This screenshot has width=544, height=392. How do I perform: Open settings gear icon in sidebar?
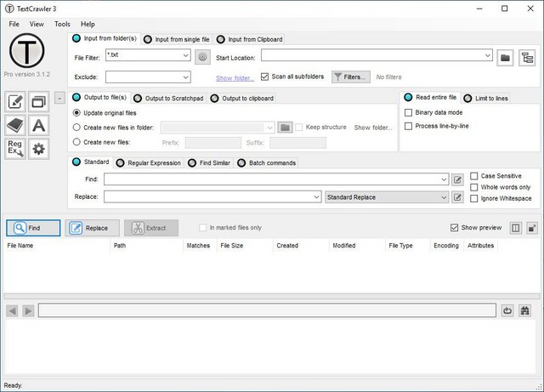tap(38, 149)
